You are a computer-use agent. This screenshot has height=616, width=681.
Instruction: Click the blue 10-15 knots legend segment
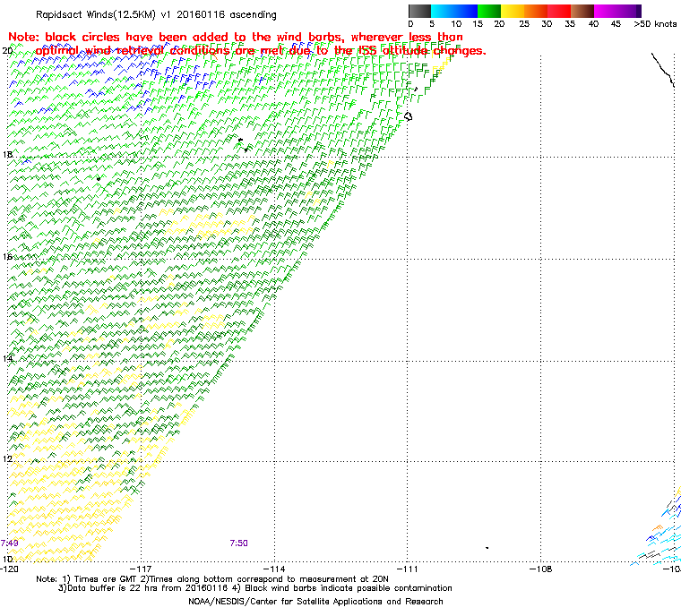click(466, 11)
